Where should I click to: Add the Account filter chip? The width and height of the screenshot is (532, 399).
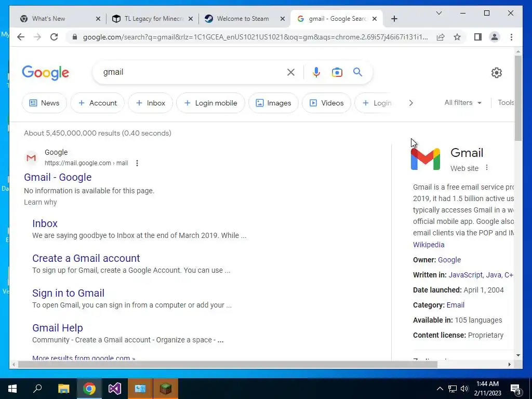tap(97, 103)
